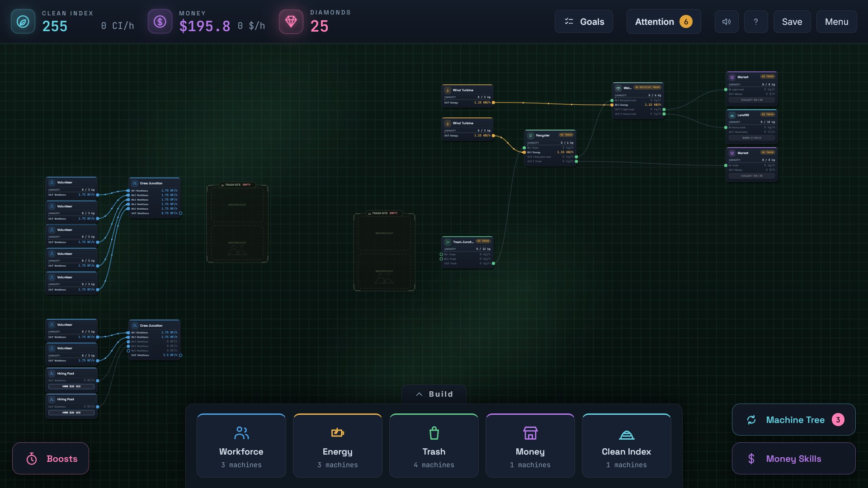Click icon of Wind Turbine wired to Recycler
This screenshot has width=868, height=488.
pyautogui.click(x=448, y=123)
